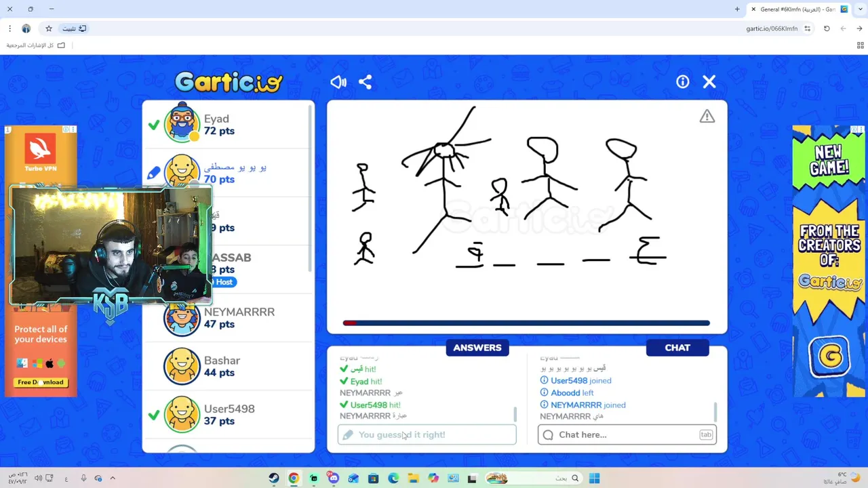
Task: Open Chrome profile avatar
Action: click(26, 28)
